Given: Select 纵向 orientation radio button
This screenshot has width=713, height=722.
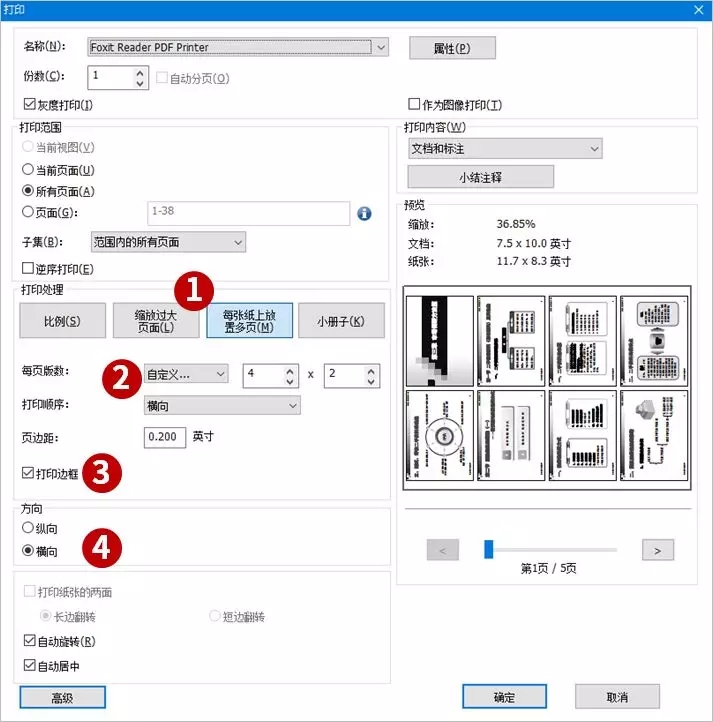Looking at the screenshot, I should (x=28, y=528).
